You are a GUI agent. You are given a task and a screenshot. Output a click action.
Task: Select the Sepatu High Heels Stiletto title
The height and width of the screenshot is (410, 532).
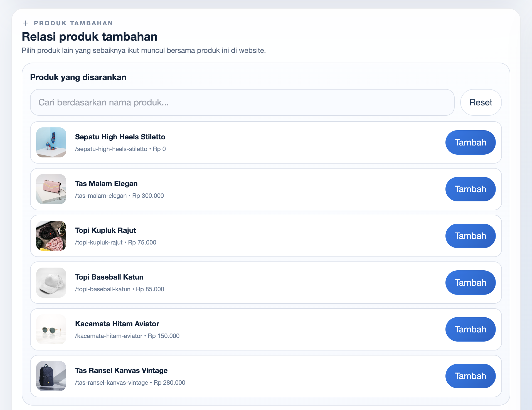tap(120, 137)
